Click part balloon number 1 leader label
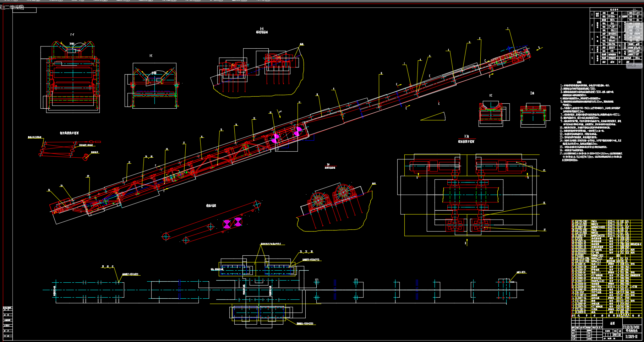The height and width of the screenshot is (342, 644). 508,29
